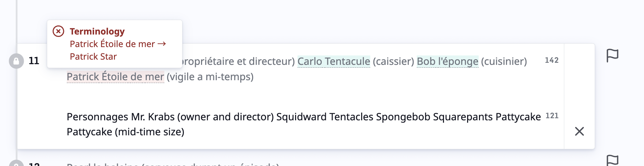Place cursor at Pattycake (mid-time size) in translation

pyautogui.click(x=126, y=132)
